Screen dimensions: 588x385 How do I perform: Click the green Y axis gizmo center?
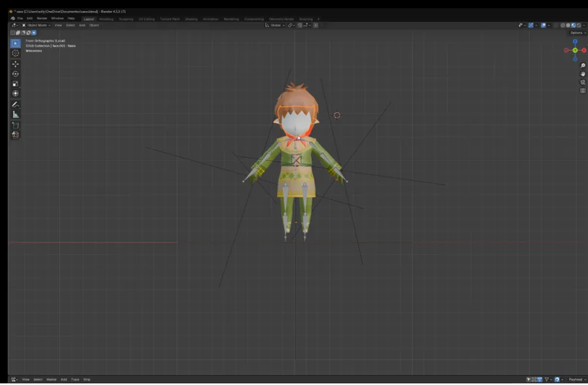pos(575,50)
